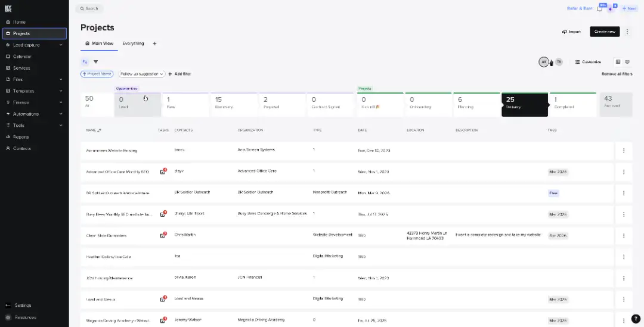Open the Follow up suggestion filter dropdown
This screenshot has width=644, height=327.
[142, 74]
